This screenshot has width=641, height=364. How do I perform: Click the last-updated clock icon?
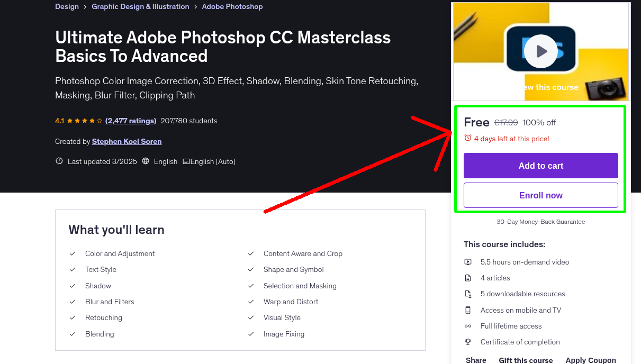click(x=59, y=161)
